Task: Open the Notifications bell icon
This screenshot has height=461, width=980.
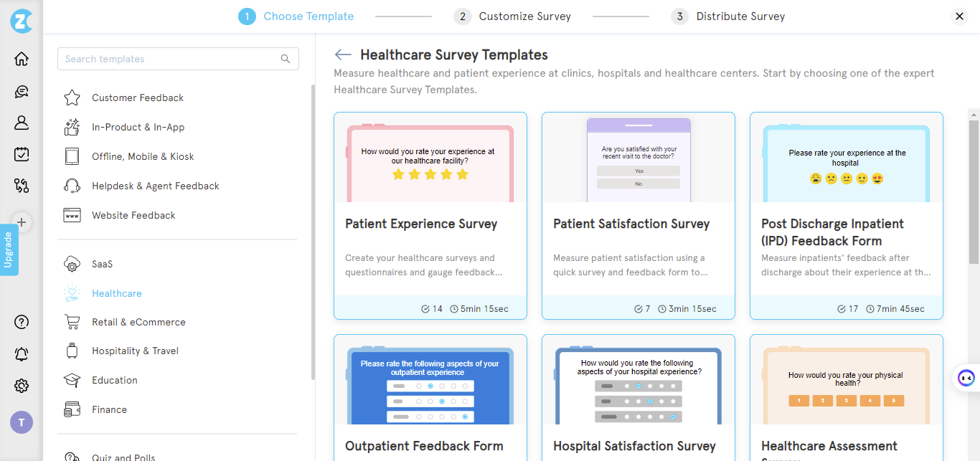Action: tap(21, 353)
